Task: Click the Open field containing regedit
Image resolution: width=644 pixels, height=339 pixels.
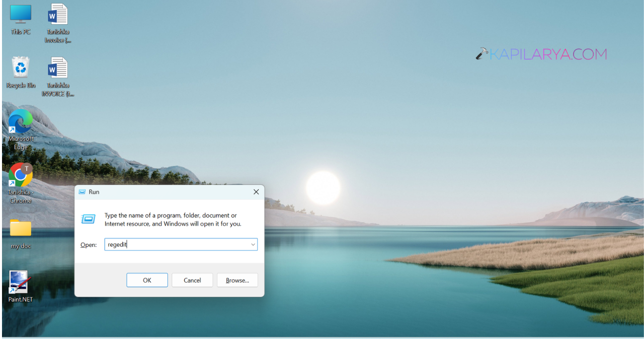Action: 181,245
